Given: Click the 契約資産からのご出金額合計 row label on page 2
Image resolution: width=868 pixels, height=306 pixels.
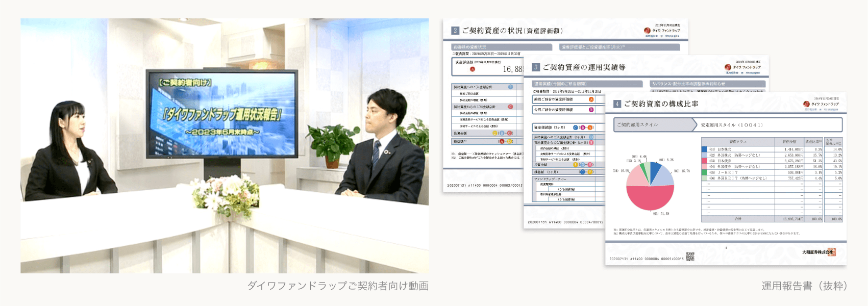Looking at the screenshot, I should tap(475, 107).
